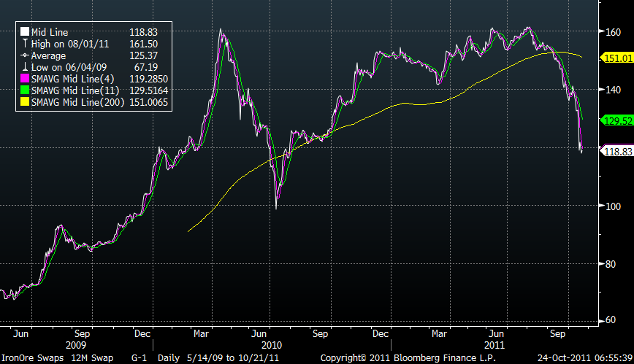634x364 pixels.
Task: Click the yellow 151.01 price tag
Action: [x=615, y=57]
